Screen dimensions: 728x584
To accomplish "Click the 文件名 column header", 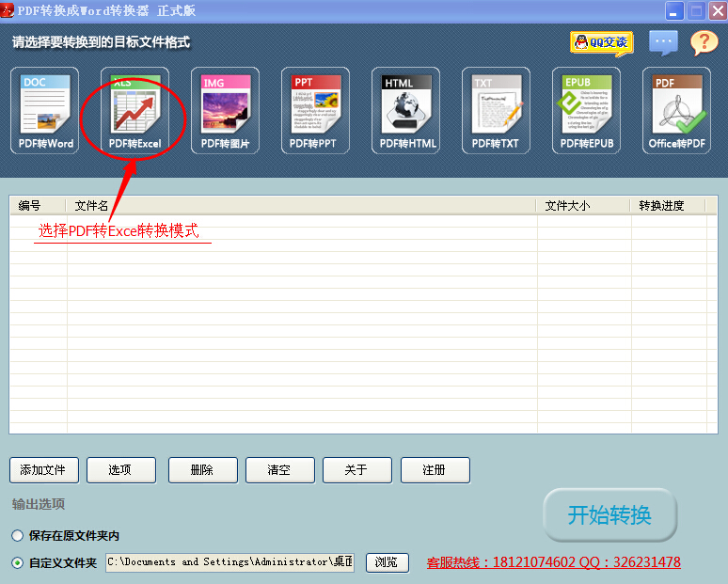I will click(301, 206).
